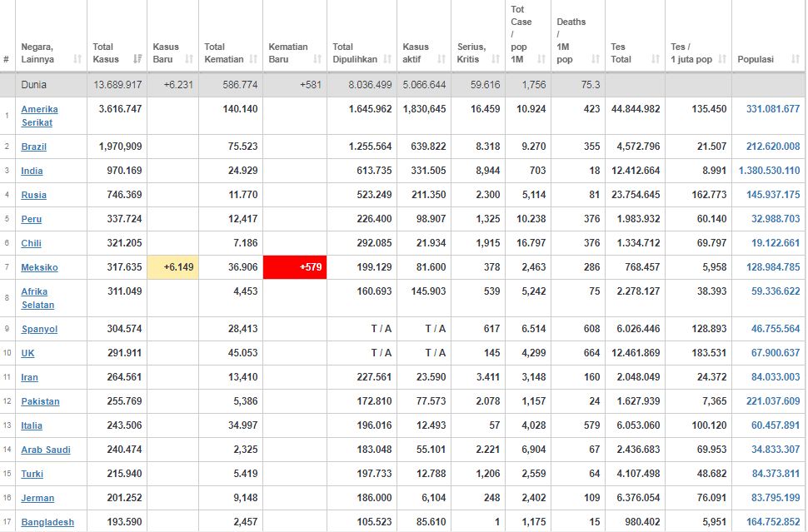Select Jerman total recovered 186.000

pos(374,499)
